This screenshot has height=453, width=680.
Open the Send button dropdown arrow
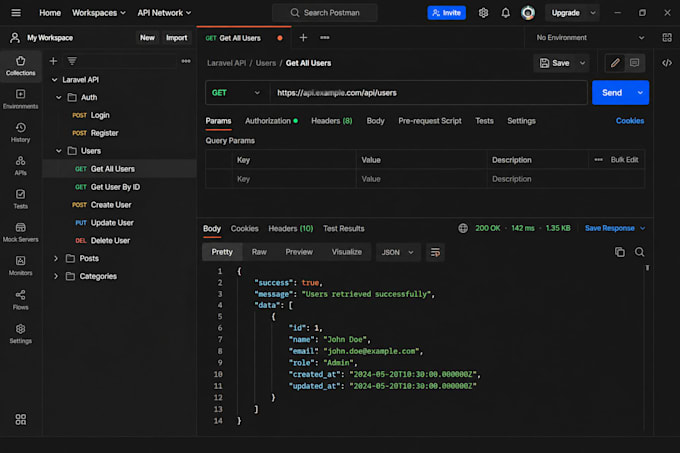pos(640,93)
